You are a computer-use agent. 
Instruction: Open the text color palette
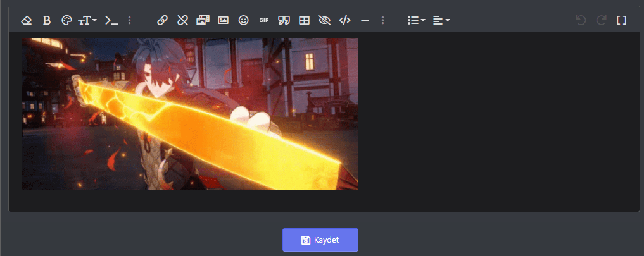click(x=66, y=20)
